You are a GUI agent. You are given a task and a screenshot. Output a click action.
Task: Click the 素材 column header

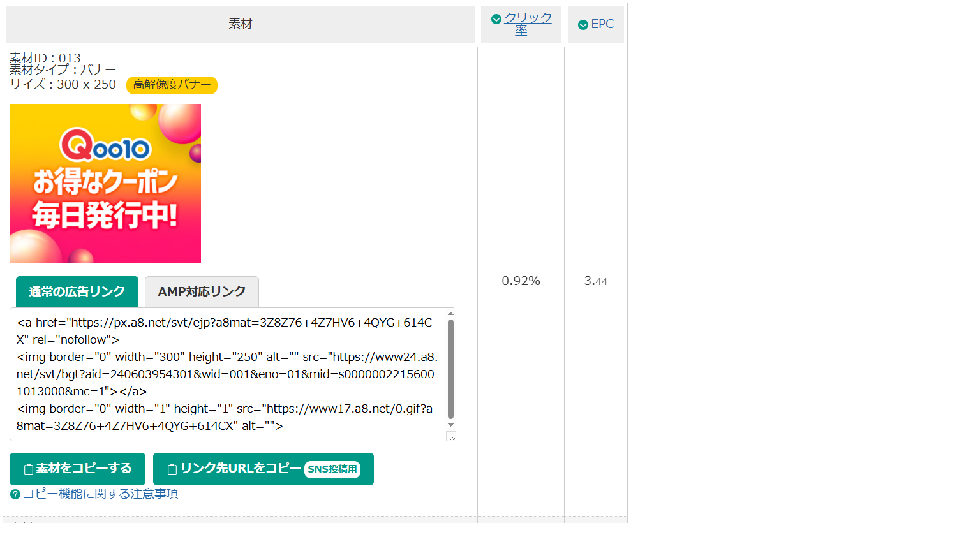241,24
